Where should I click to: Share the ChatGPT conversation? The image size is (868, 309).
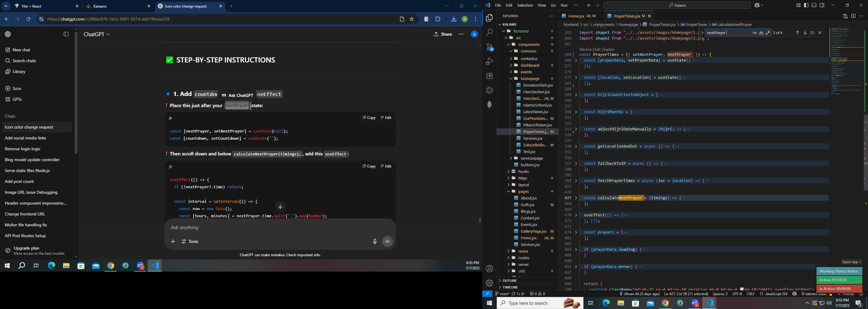tap(443, 34)
